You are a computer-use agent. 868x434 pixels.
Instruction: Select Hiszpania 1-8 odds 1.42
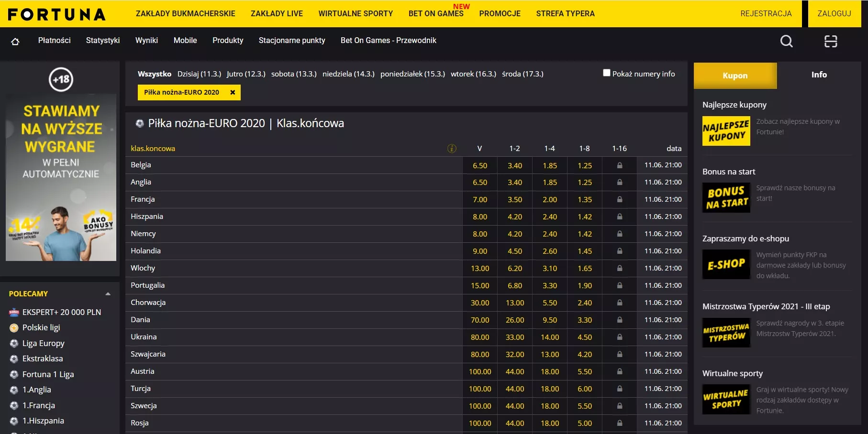click(585, 217)
